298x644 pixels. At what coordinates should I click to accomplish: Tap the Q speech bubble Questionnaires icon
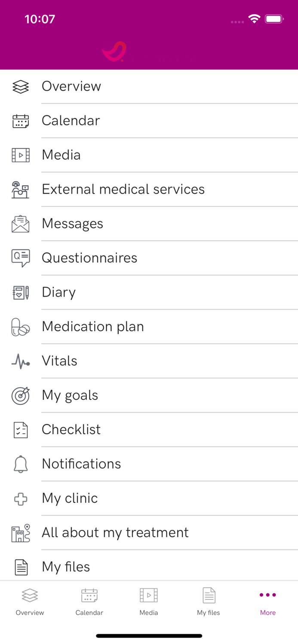click(21, 258)
